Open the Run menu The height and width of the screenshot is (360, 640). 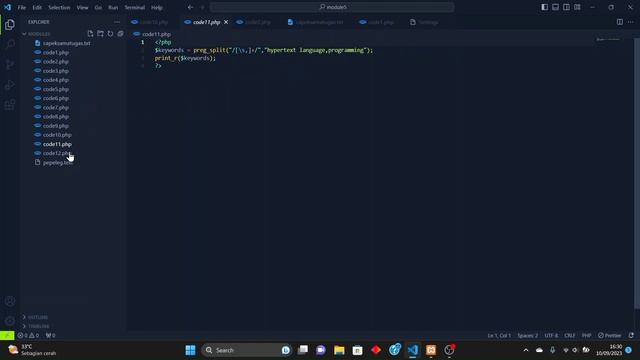click(x=113, y=7)
